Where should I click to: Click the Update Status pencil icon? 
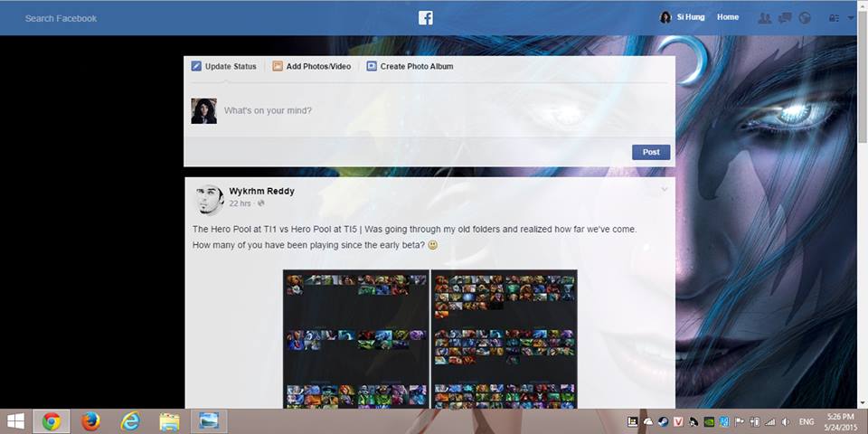(x=196, y=66)
